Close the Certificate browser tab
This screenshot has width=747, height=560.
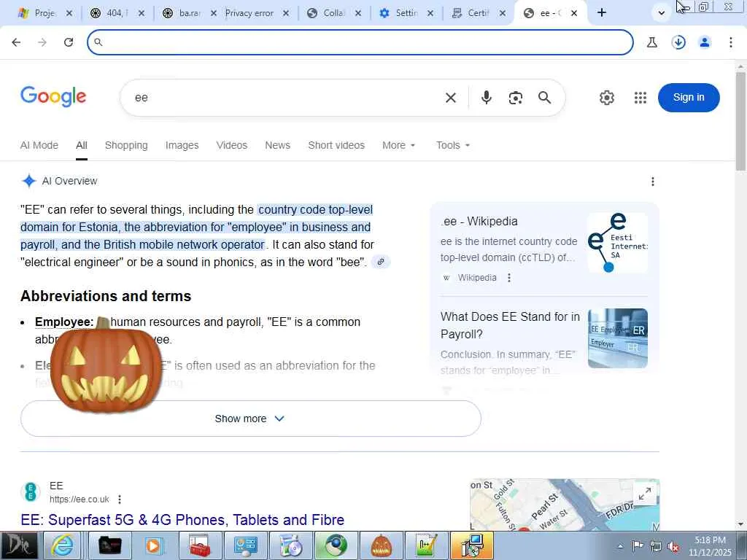[x=502, y=13]
